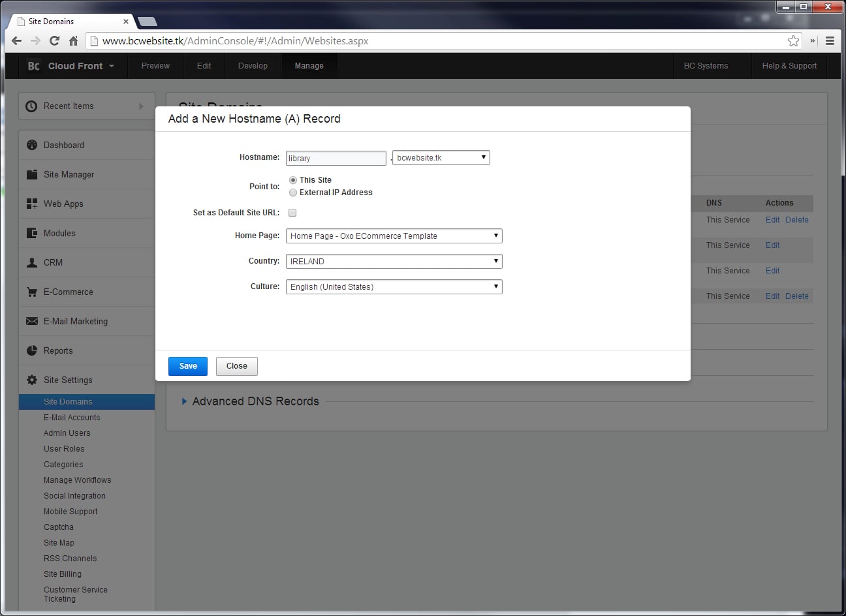Open User Roles in the sidebar
The image size is (846, 616).
click(64, 449)
